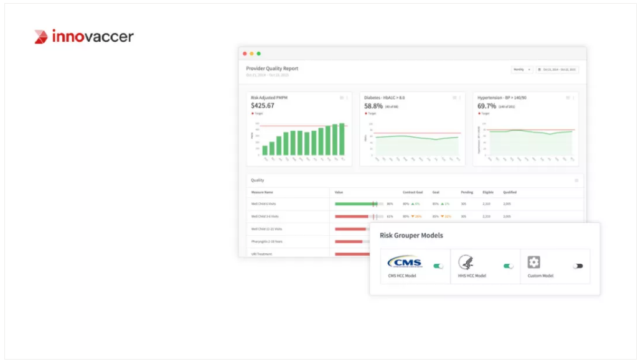Open more options on Hypertension BP card
Viewport: 643px width, 364px height.
pos(573,98)
